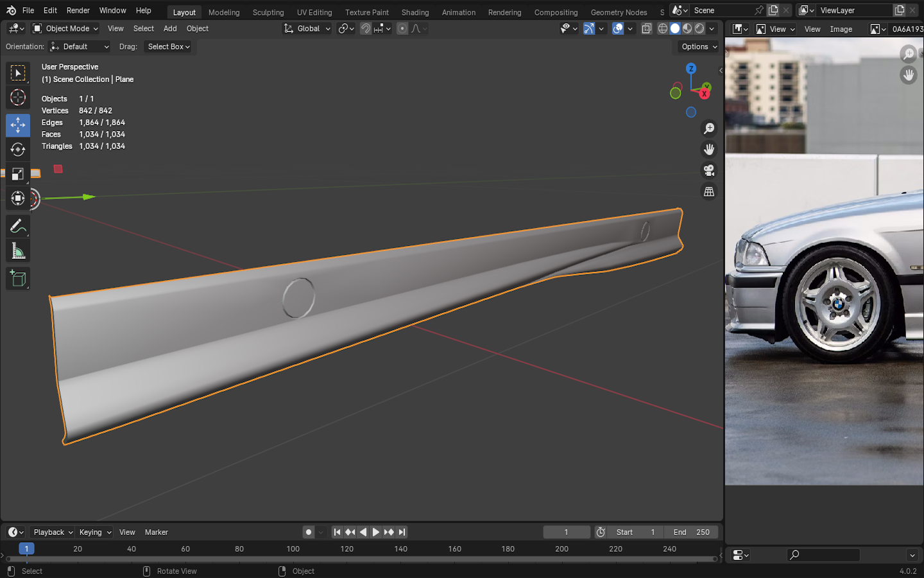
Task: Switch perspective/orthographic with grid icon
Action: [x=709, y=191]
